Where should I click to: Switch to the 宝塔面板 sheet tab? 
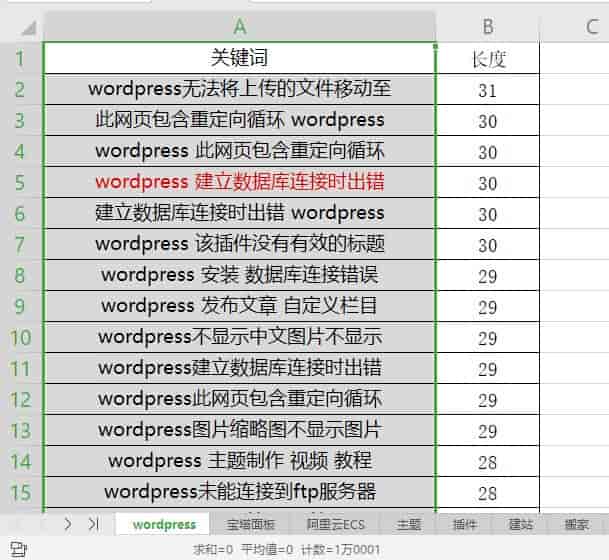point(251,524)
